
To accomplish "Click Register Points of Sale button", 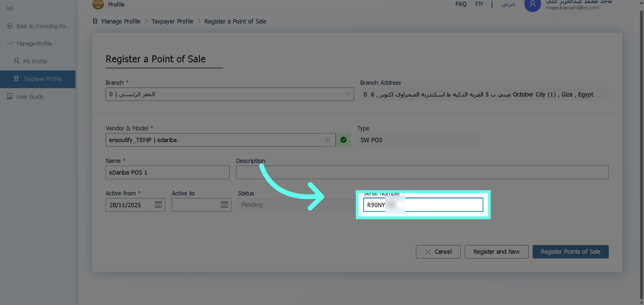I will coord(570,252).
